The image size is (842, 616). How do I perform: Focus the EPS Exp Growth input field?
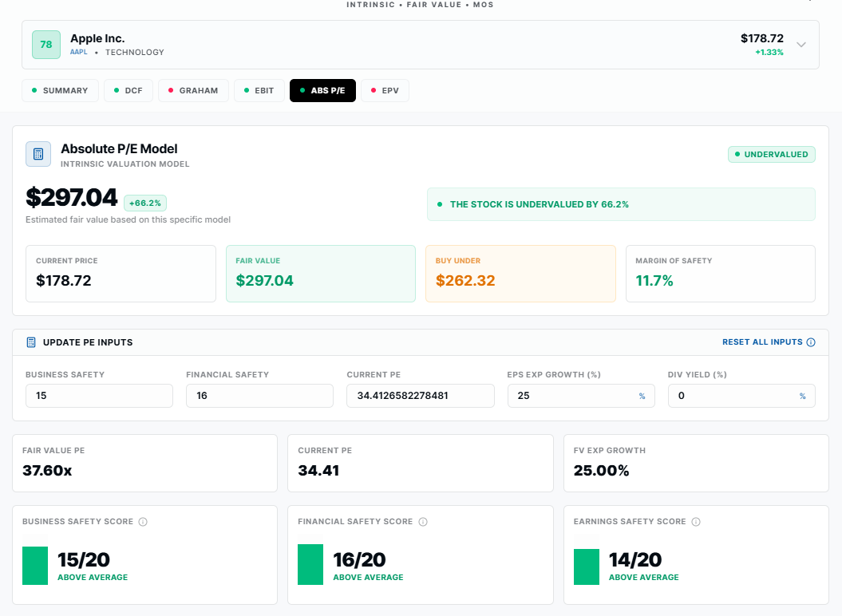[581, 396]
